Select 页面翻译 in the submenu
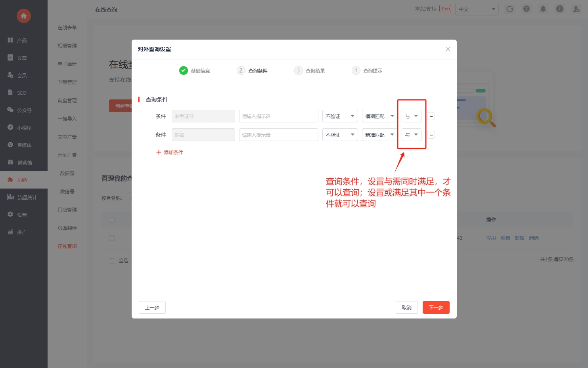 click(x=67, y=228)
